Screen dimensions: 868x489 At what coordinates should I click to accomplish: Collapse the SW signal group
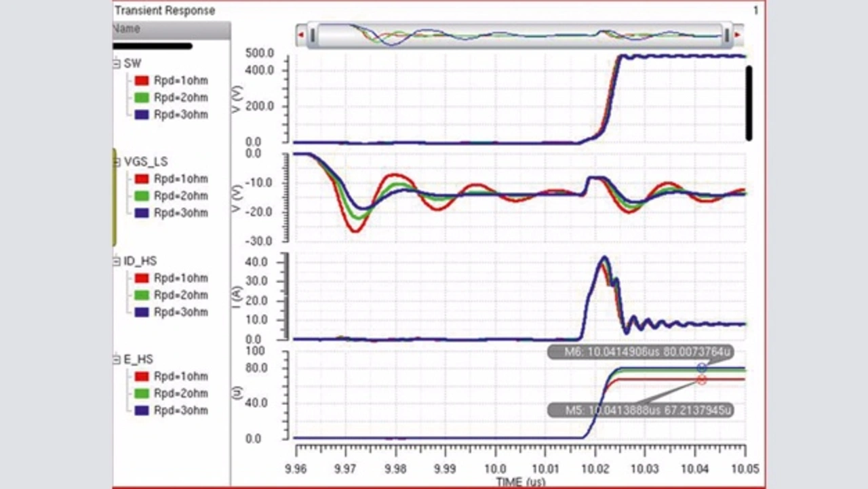point(117,64)
